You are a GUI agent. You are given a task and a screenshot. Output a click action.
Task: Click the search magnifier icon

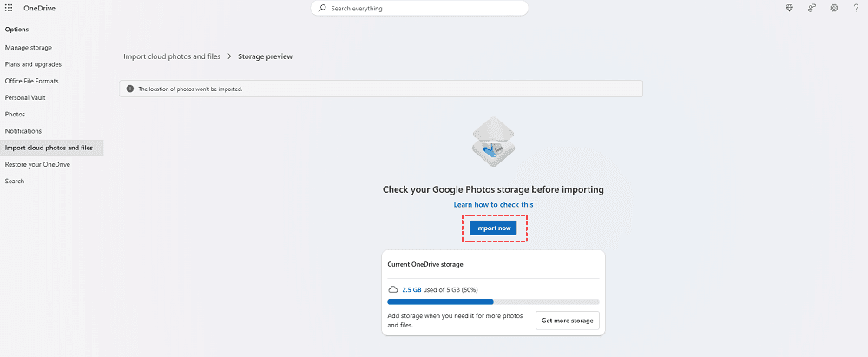pyautogui.click(x=323, y=9)
